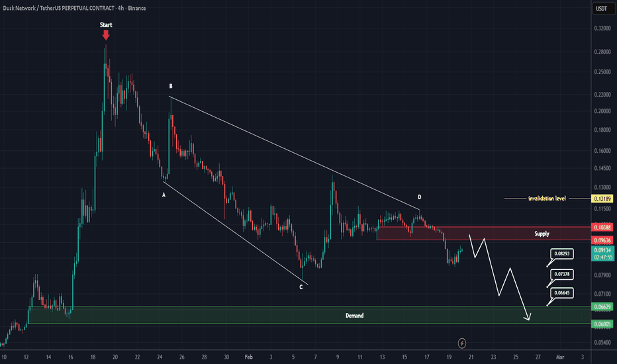Click the "Supply" zone label
This screenshot has height=364, width=617.
point(542,234)
